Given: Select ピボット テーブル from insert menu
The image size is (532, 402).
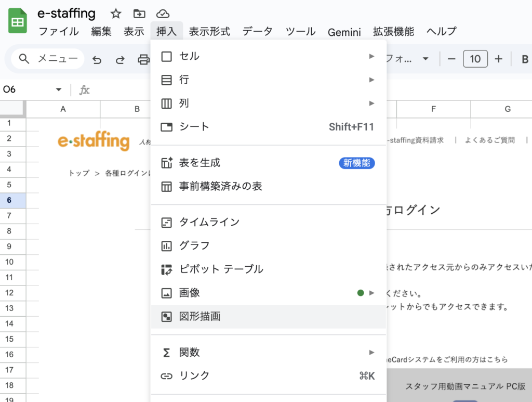Looking at the screenshot, I should point(221,269).
